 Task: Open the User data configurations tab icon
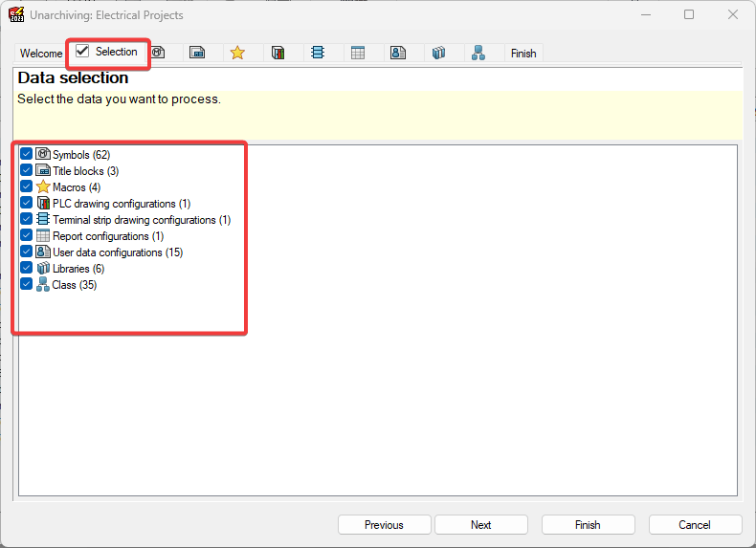click(x=398, y=53)
